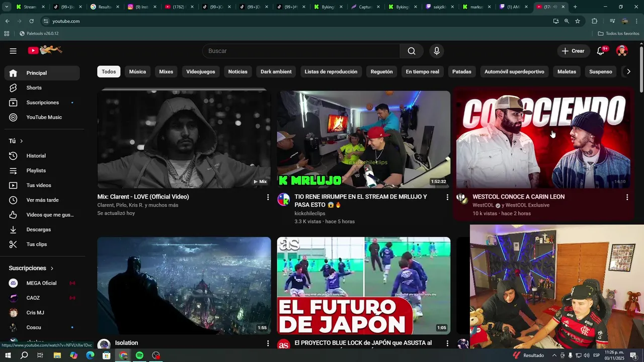Open Cris MJ subscription channel
Viewport: 644px width, 362px height.
point(42,313)
